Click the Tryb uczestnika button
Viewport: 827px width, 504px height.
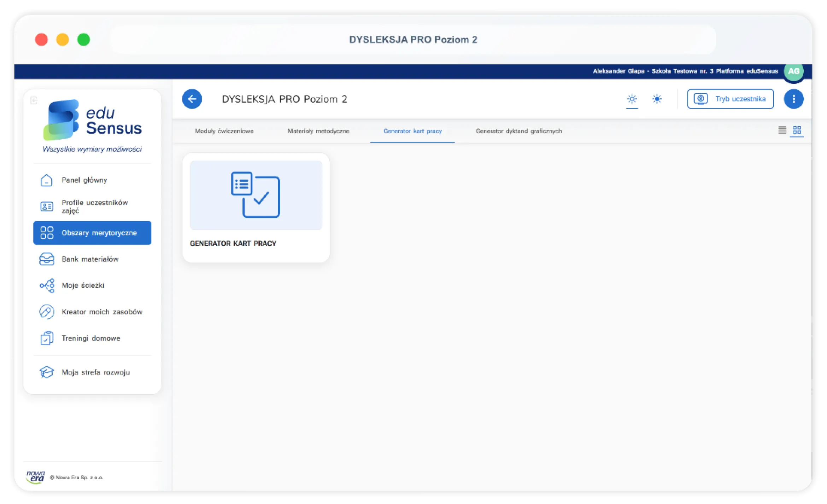point(730,99)
